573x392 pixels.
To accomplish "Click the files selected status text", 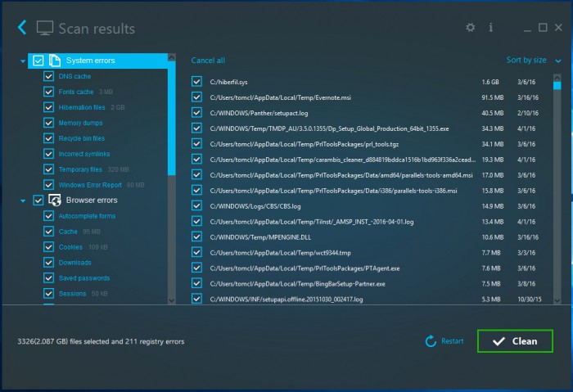I will click(101, 341).
